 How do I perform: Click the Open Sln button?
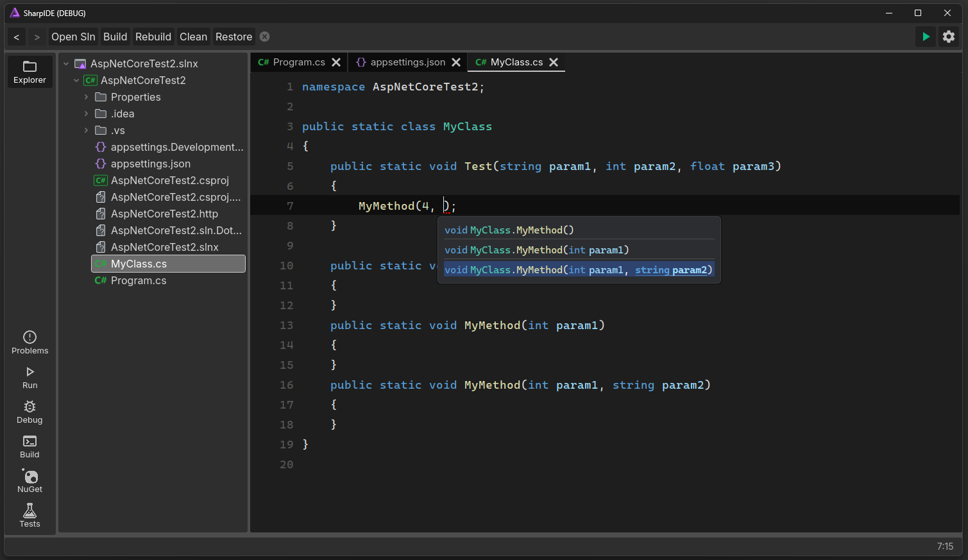[x=73, y=37]
